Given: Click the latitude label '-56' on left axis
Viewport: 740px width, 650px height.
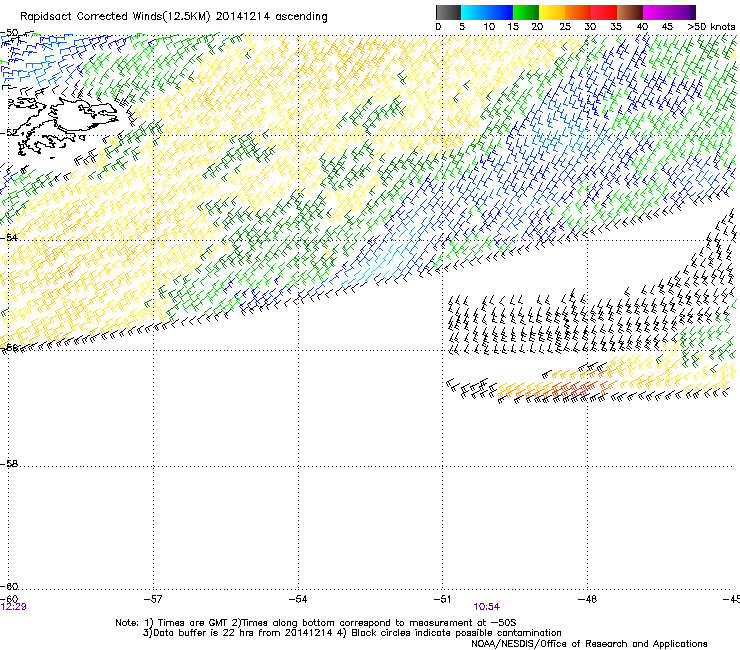Looking at the screenshot, I should tap(9, 348).
